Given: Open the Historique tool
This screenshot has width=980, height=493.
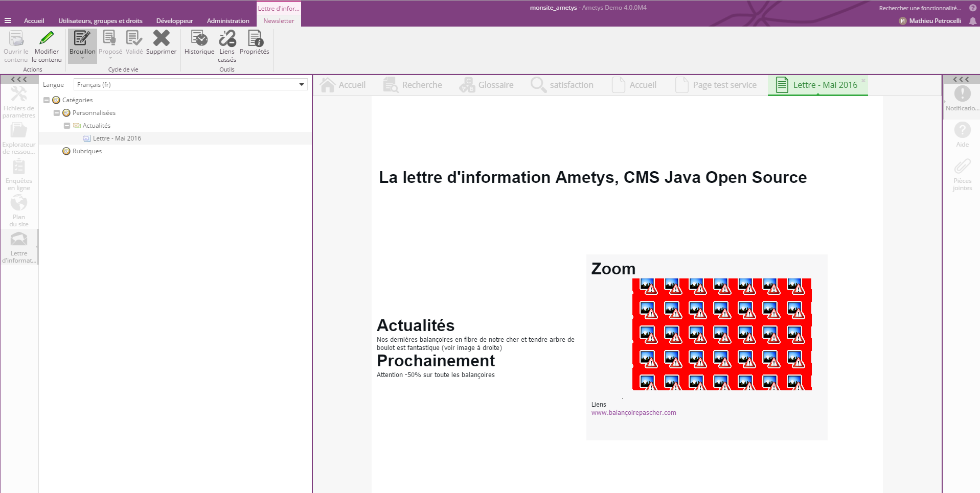Looking at the screenshot, I should click(x=199, y=39).
